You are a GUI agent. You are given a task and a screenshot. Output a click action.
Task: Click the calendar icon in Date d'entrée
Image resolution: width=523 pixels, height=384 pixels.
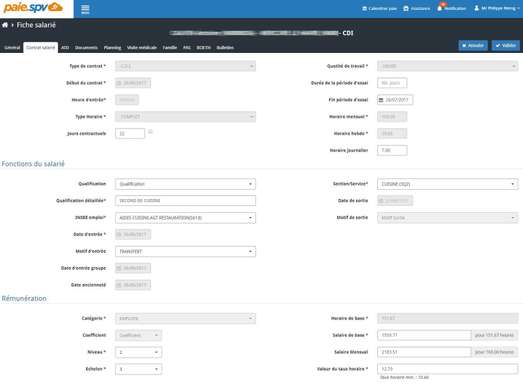tap(119, 234)
